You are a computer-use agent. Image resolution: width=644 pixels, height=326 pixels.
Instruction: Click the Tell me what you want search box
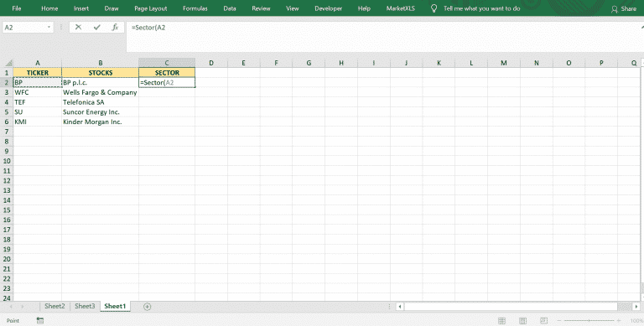481,8
